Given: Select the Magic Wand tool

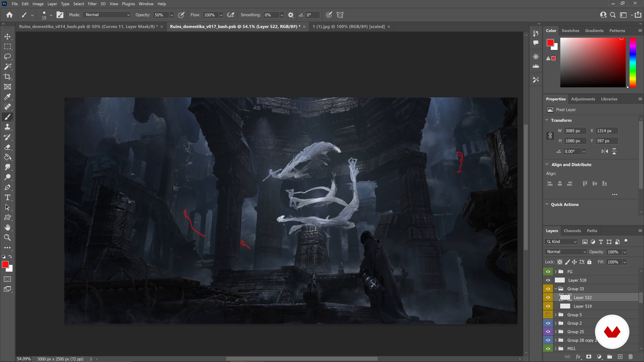Looking at the screenshot, I should click(8, 67).
